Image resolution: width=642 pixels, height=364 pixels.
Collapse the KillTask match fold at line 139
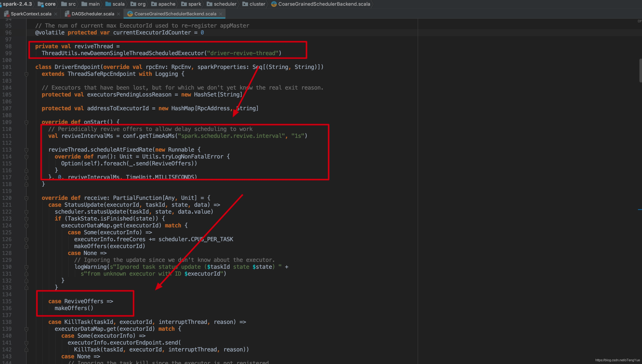[26, 329]
